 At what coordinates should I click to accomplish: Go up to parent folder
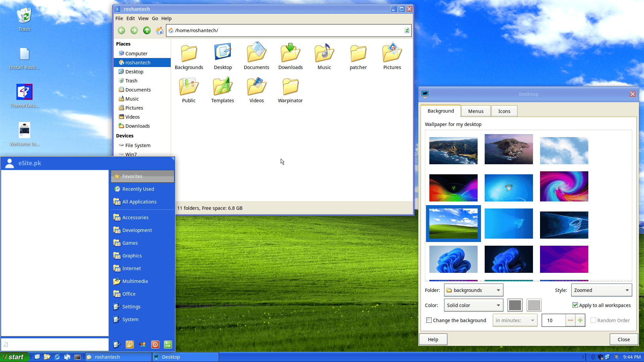(147, 31)
